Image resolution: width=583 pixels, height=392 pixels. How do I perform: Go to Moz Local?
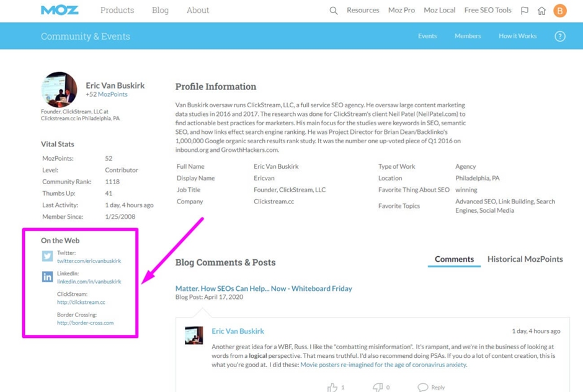click(440, 11)
